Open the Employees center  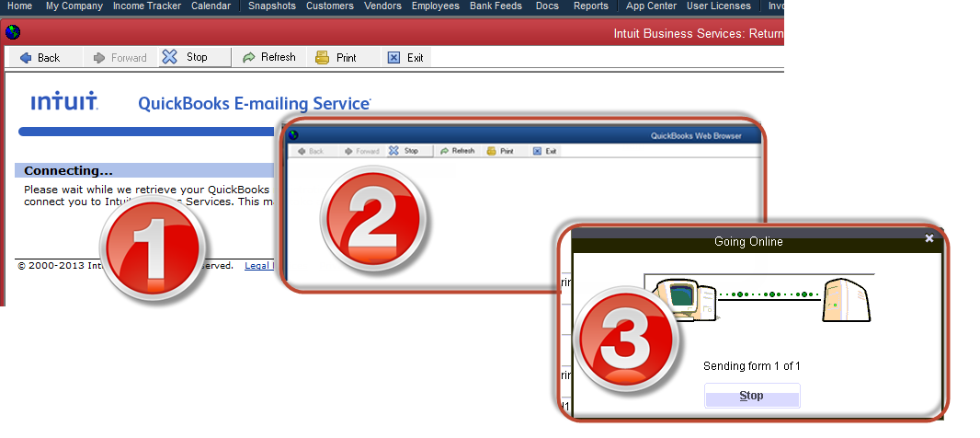pyautogui.click(x=436, y=6)
